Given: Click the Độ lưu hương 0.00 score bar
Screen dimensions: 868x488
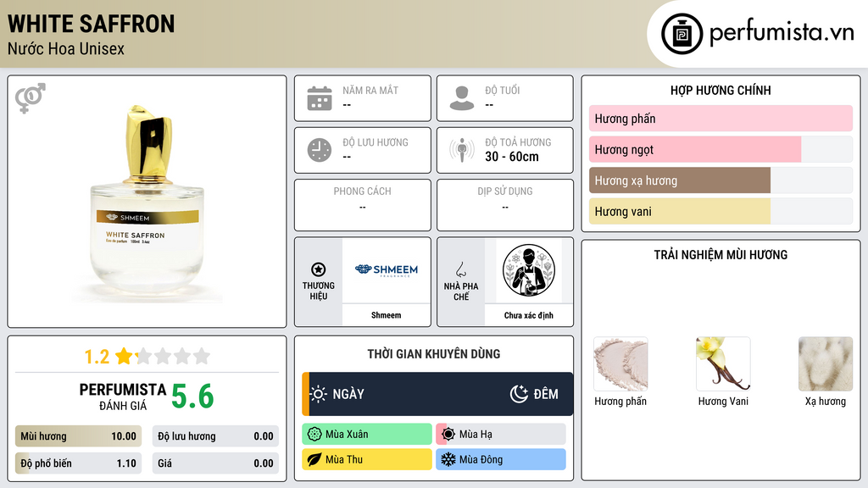Looking at the screenshot, I should pos(215,436).
